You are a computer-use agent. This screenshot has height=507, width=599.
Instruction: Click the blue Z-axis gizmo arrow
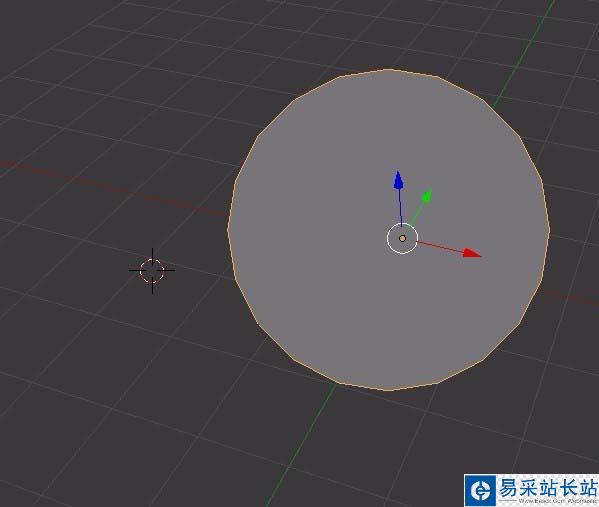pyautogui.click(x=398, y=180)
